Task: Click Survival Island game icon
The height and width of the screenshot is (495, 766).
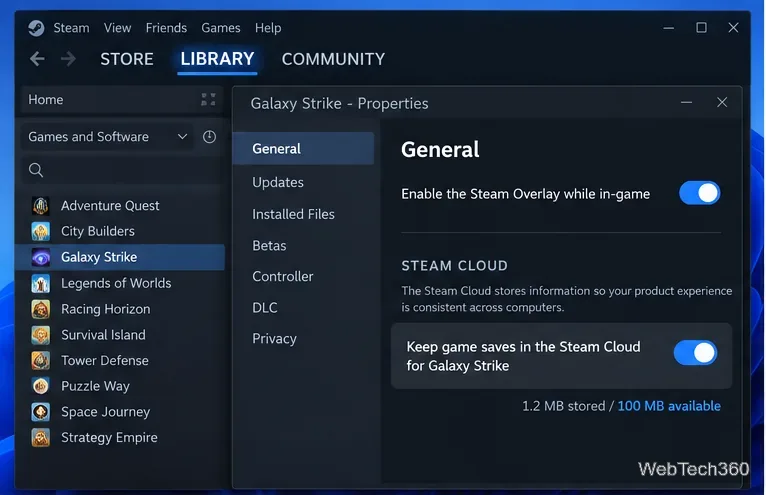Action: [x=41, y=335]
